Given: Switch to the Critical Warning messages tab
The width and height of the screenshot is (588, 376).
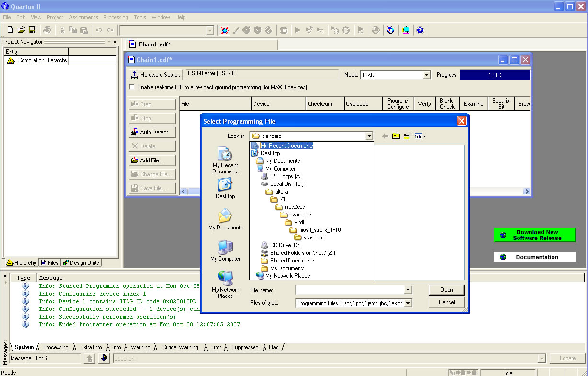Looking at the screenshot, I should (180, 347).
